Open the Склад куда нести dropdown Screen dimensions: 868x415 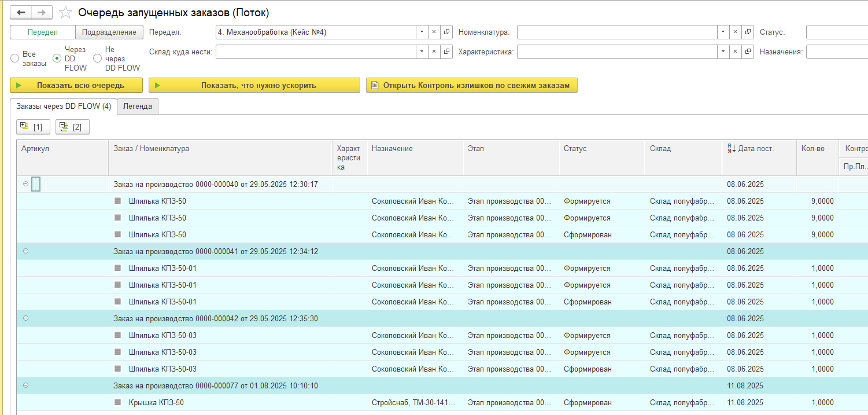(x=422, y=52)
